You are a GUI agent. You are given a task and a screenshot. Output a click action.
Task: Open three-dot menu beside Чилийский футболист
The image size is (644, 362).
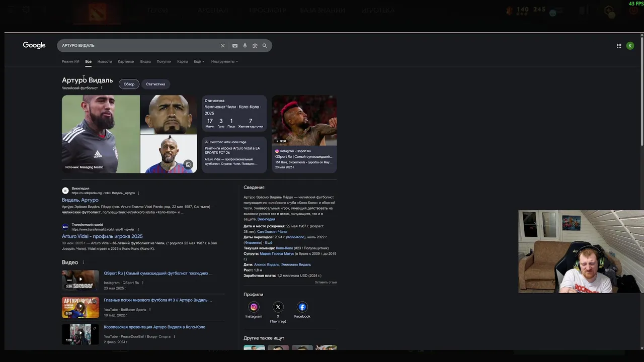click(x=102, y=88)
